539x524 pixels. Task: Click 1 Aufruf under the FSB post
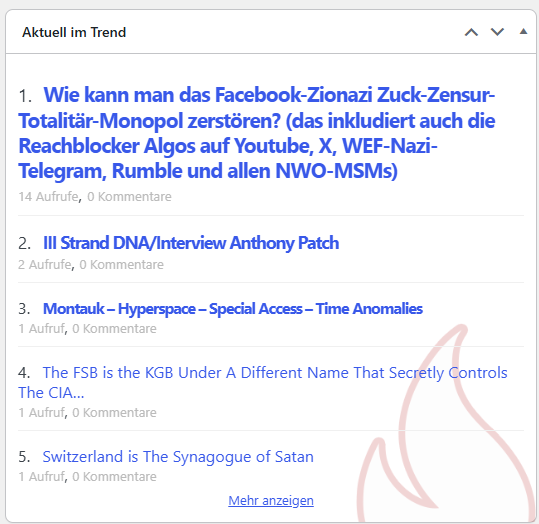click(x=41, y=413)
